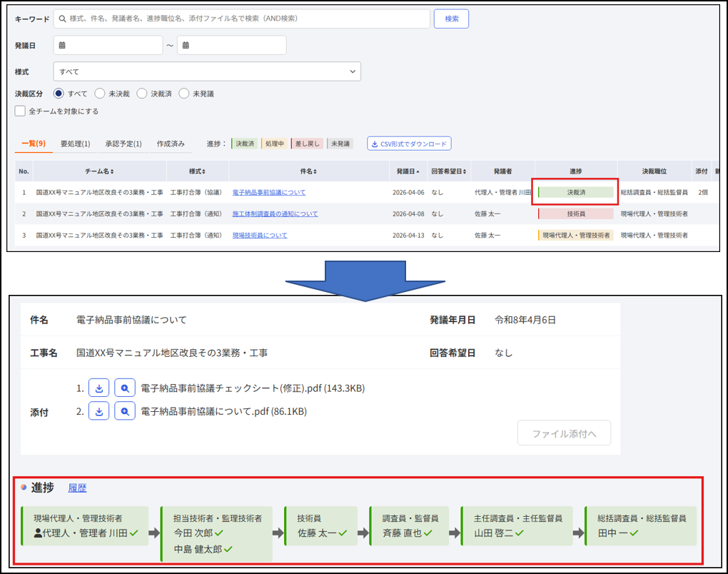Sort by チーム名 column header
728x574 pixels.
(99, 171)
